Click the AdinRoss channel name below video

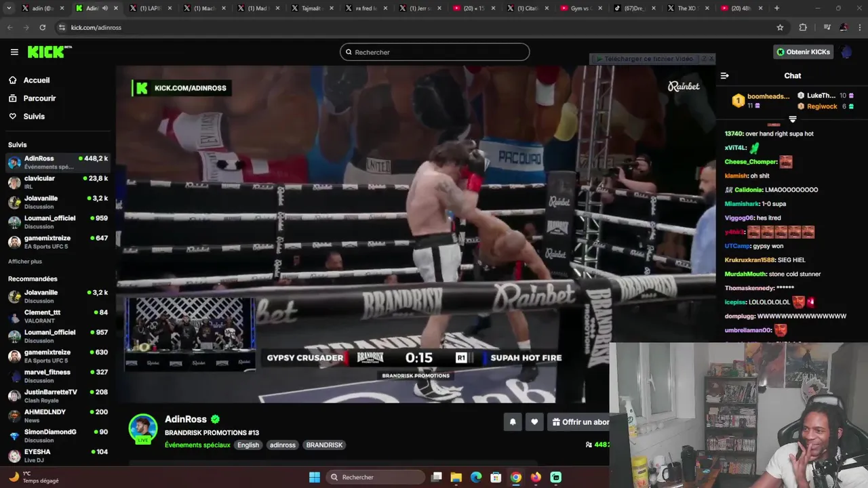186,420
